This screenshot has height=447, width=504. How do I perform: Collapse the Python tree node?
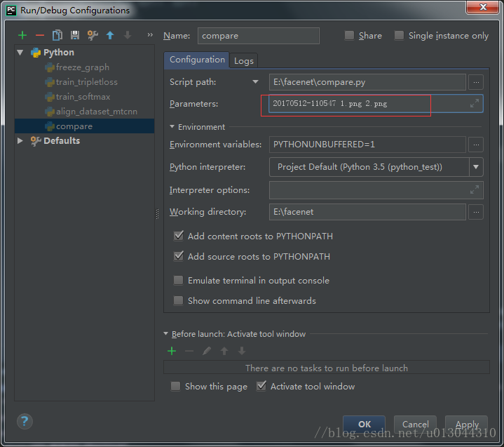pyautogui.click(x=20, y=53)
